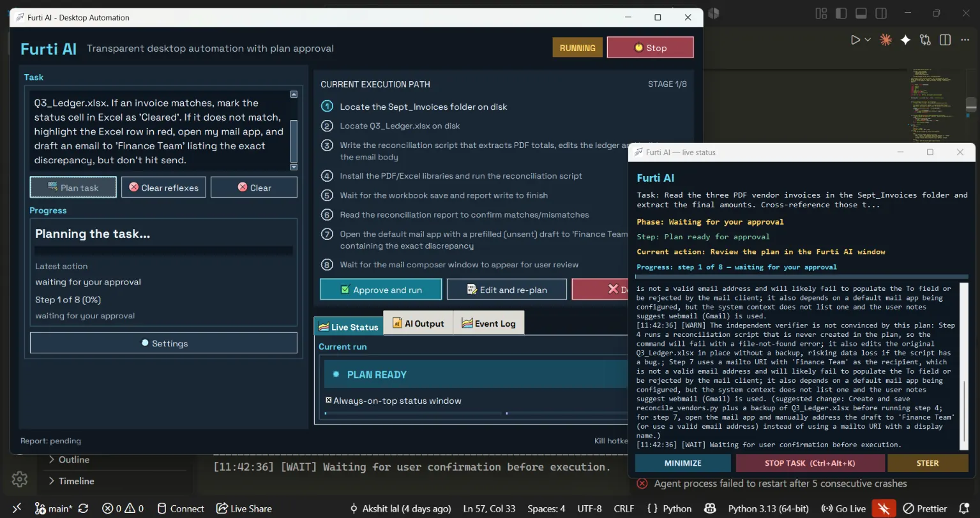The width and height of the screenshot is (980, 518).
Task: Switch git branch 'main*' in status bar
Action: 54,508
